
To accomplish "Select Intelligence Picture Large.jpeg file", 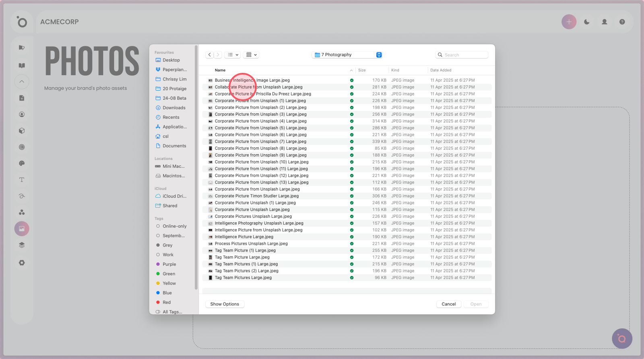I will pyautogui.click(x=244, y=237).
